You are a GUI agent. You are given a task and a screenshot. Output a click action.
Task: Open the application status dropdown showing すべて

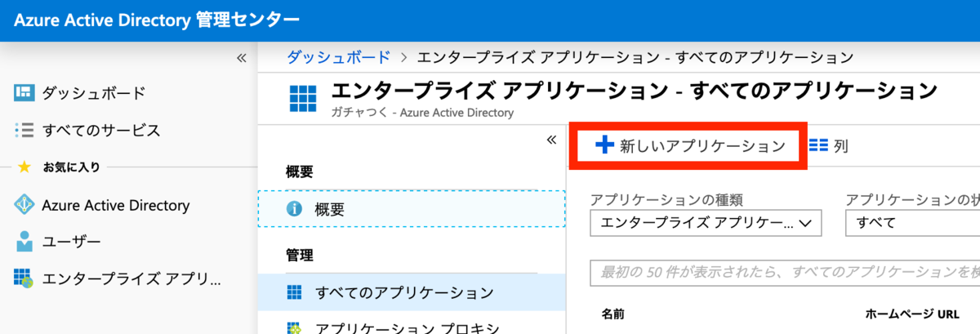tap(913, 222)
